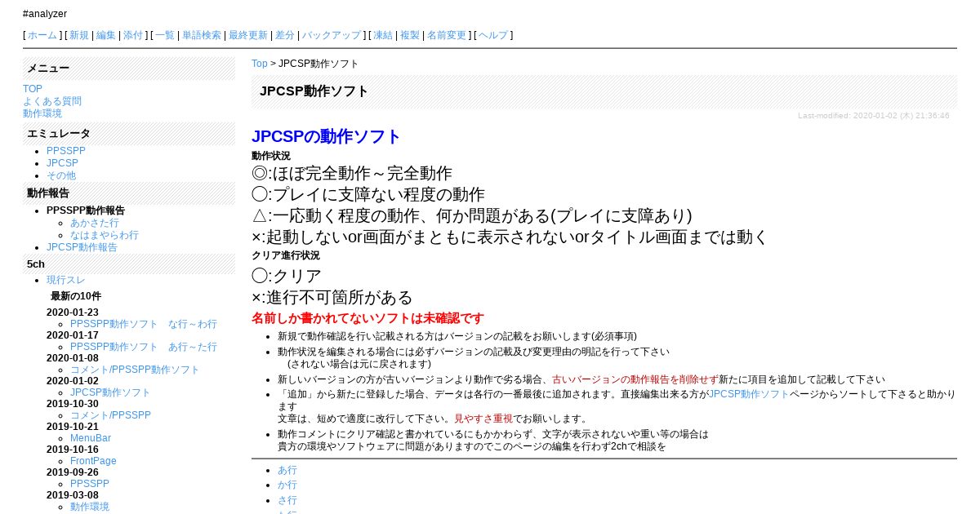Go to TOP in the sidebar menu

click(x=33, y=89)
